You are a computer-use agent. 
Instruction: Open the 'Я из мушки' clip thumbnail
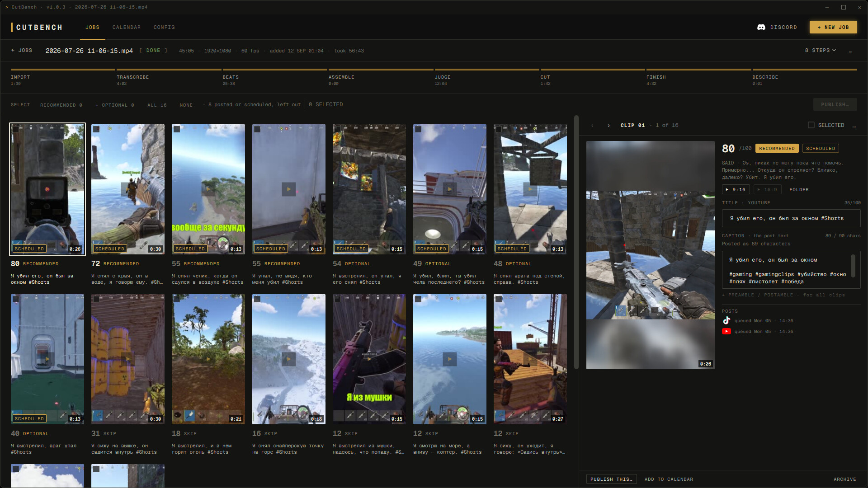click(x=369, y=359)
